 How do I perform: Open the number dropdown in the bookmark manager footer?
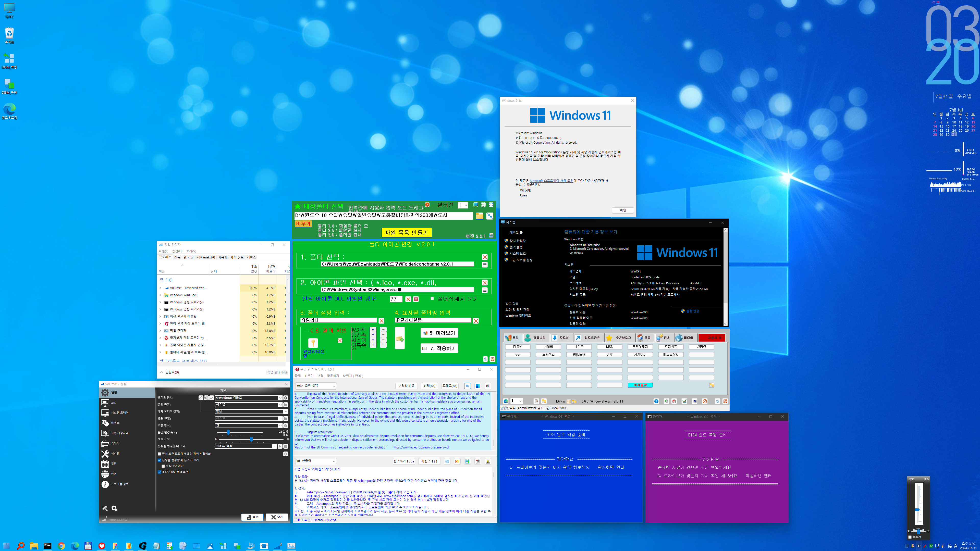coord(517,401)
